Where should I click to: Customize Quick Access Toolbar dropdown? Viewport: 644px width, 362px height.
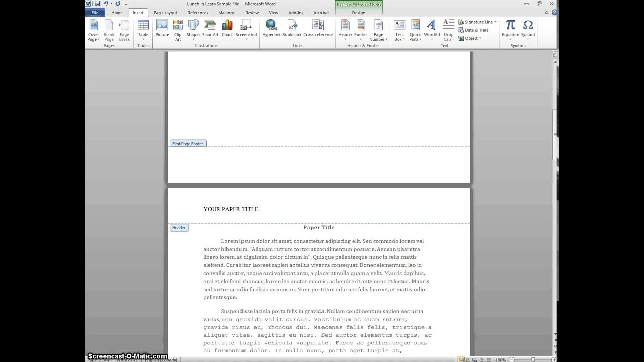(x=125, y=4)
